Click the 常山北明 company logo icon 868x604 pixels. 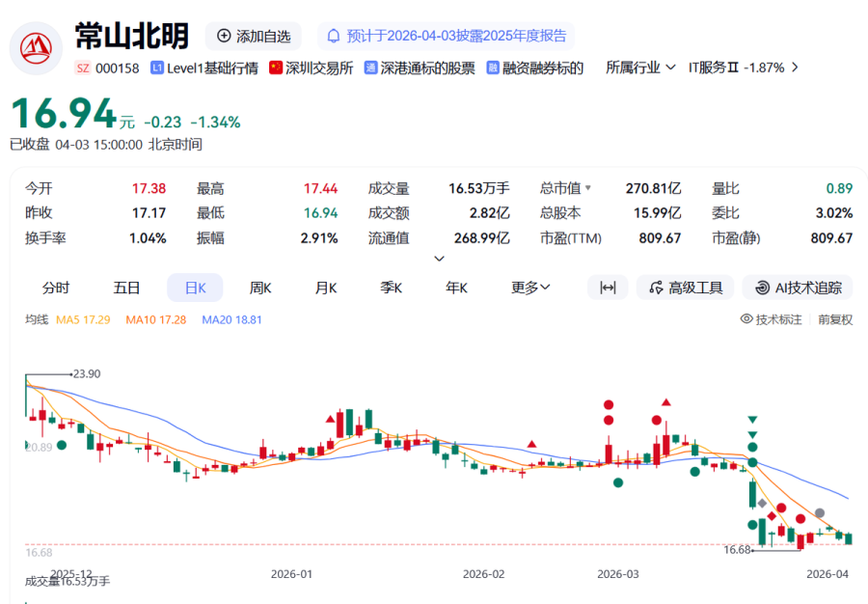coord(36,47)
